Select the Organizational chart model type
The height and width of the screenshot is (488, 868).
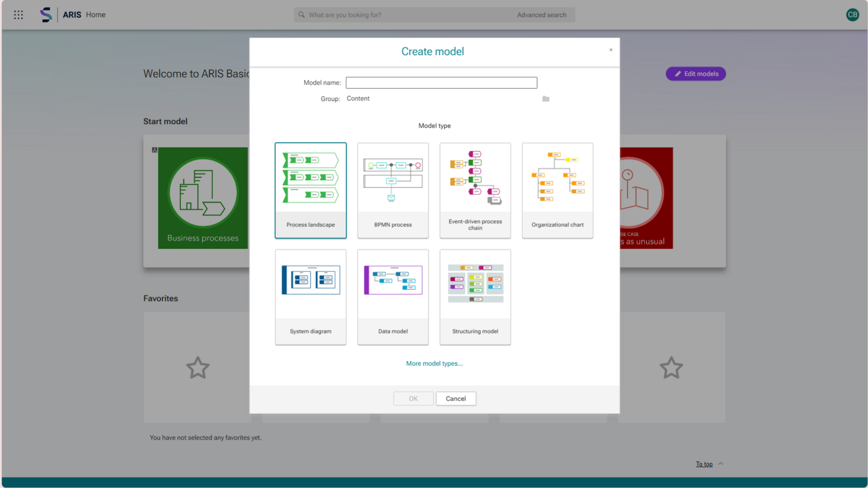[x=557, y=190]
